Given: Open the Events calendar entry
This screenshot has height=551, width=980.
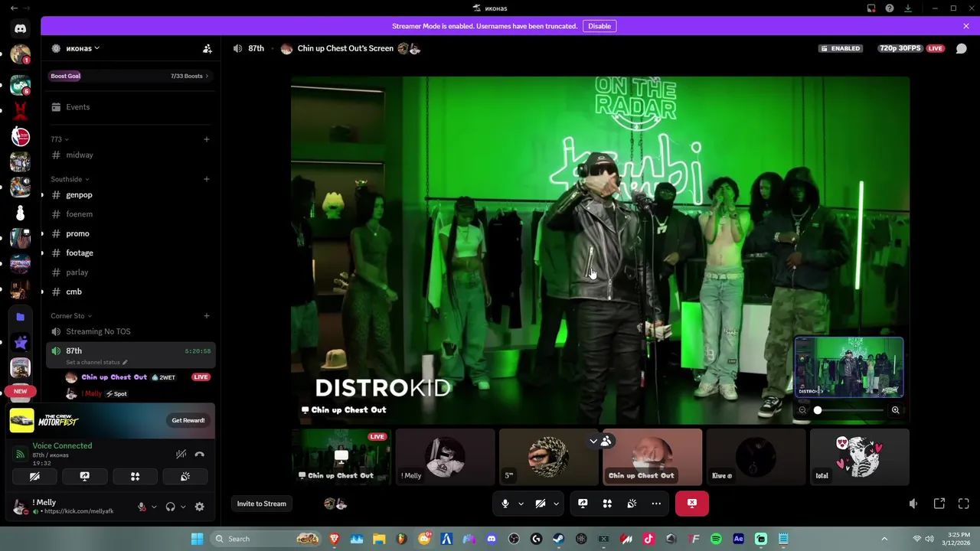Looking at the screenshot, I should pos(131,107).
